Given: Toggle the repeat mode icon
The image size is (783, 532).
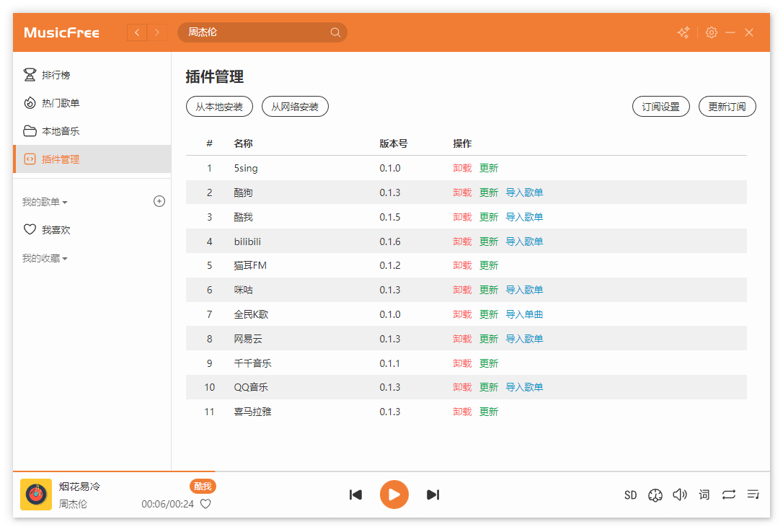Looking at the screenshot, I should 729,495.
